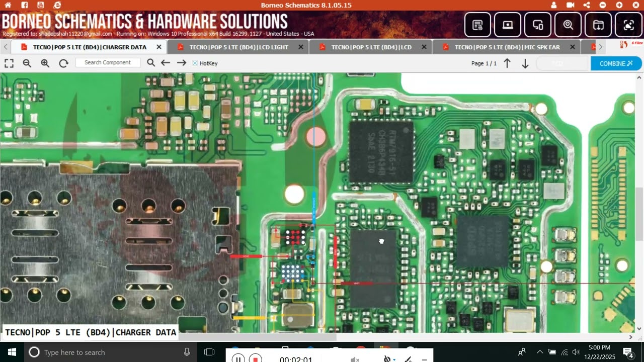
Task: Open the Internet Explorer web icon
Action: pyautogui.click(x=57, y=5)
